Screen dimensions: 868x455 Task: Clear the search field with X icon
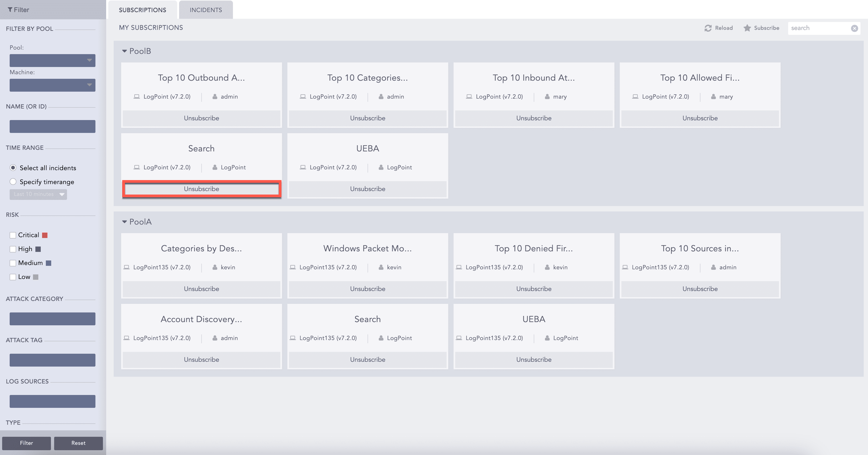click(854, 28)
